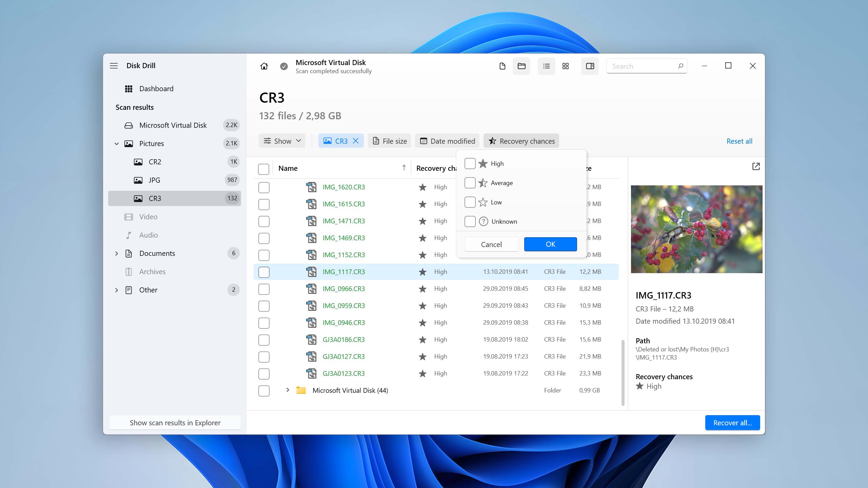
Task: Click the file list vertical scrollbar
Action: pos(623,373)
